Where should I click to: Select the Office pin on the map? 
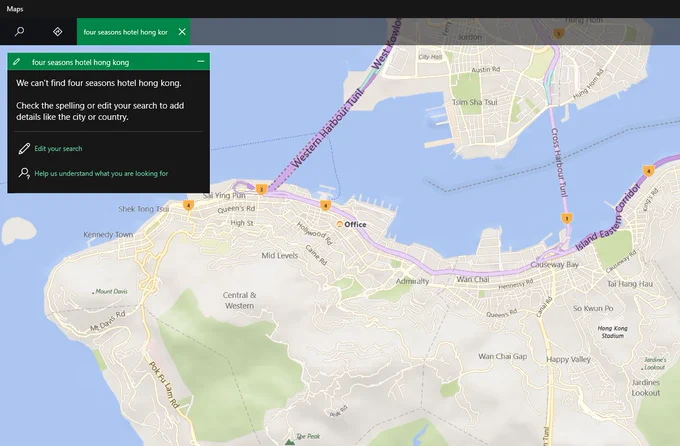point(340,224)
